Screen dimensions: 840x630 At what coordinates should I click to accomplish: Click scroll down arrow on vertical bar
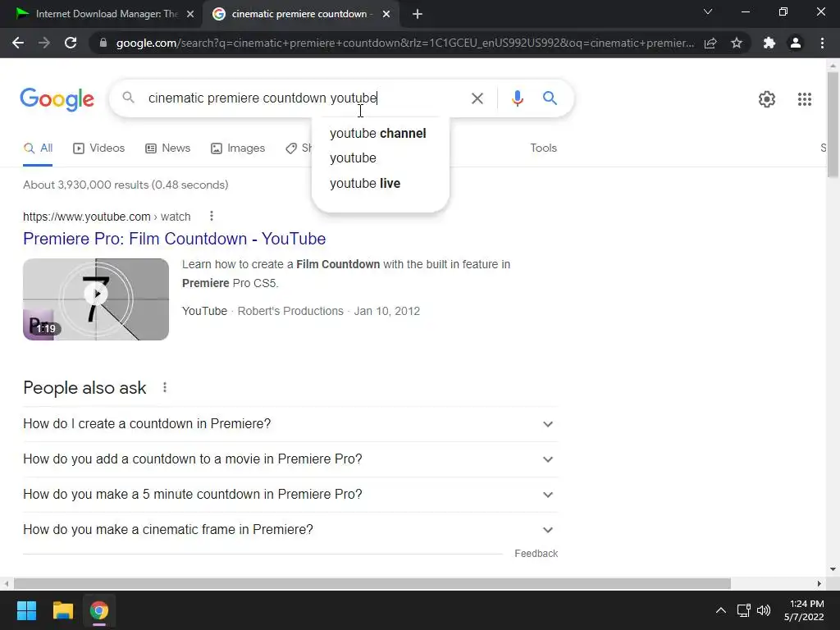pos(833,569)
